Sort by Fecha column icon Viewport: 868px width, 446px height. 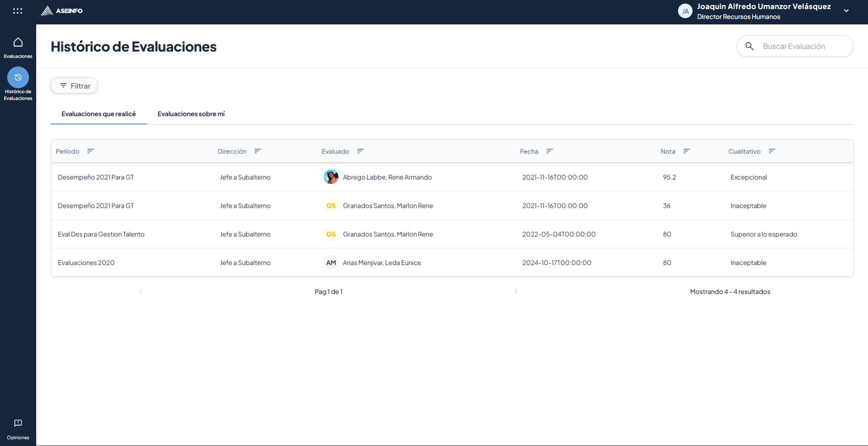[550, 151]
